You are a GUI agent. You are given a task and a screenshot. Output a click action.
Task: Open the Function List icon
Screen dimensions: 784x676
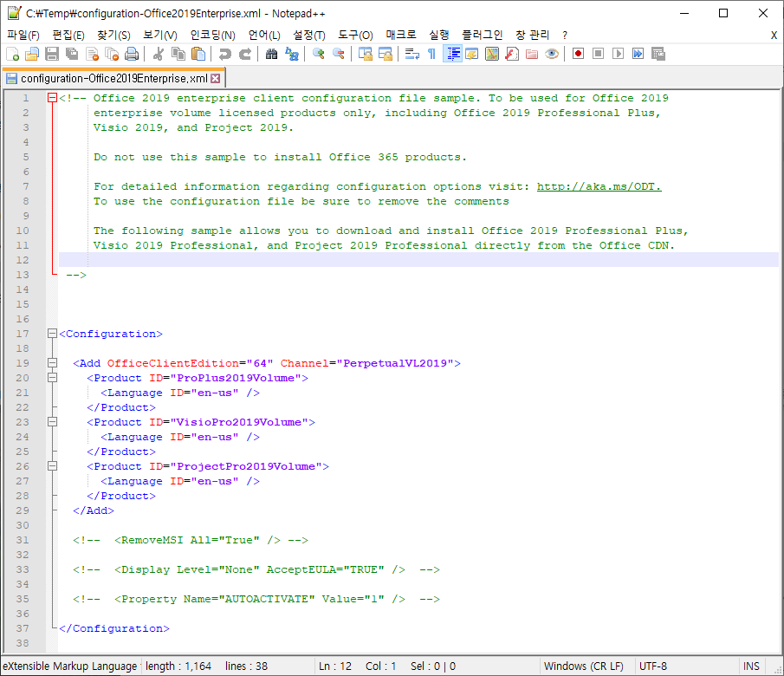pyautogui.click(x=512, y=54)
